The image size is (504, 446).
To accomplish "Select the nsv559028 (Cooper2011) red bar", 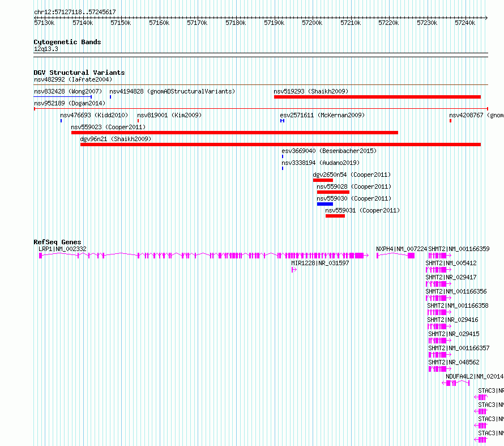I will tap(333, 192).
